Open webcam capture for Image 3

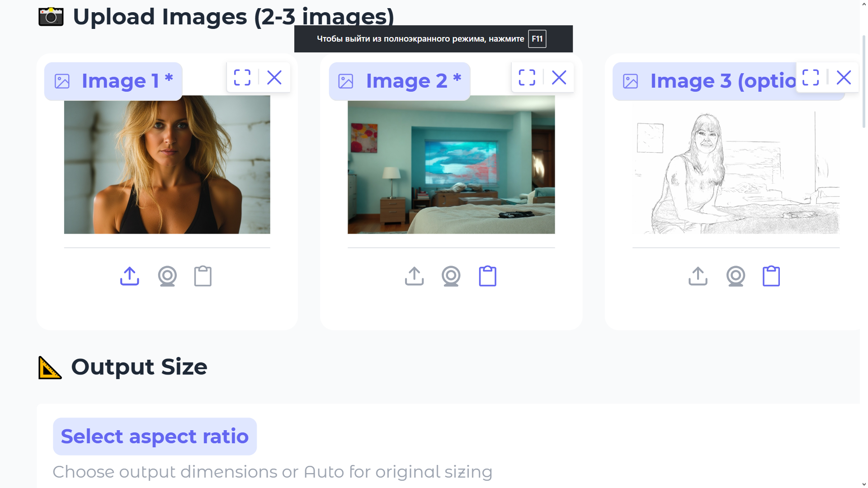point(736,276)
